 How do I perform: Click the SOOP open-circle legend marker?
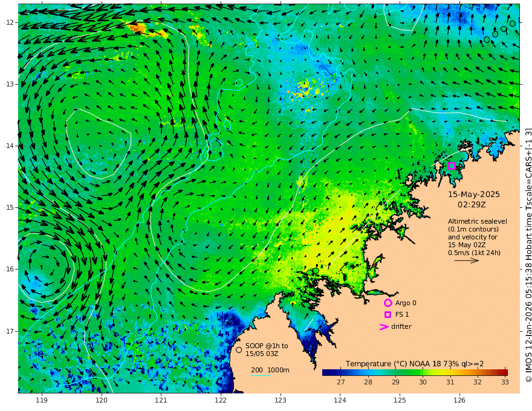(239, 349)
